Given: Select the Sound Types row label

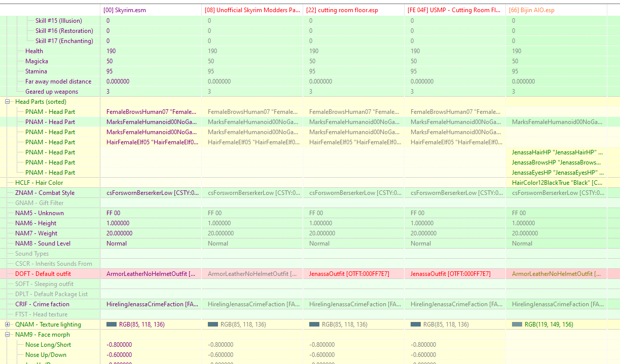Looking at the screenshot, I should (x=32, y=254).
